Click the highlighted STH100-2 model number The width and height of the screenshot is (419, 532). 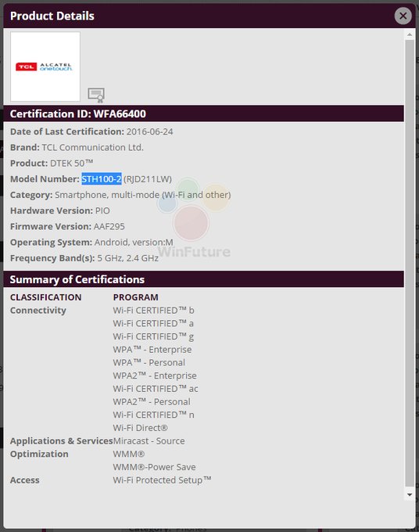pyautogui.click(x=102, y=179)
